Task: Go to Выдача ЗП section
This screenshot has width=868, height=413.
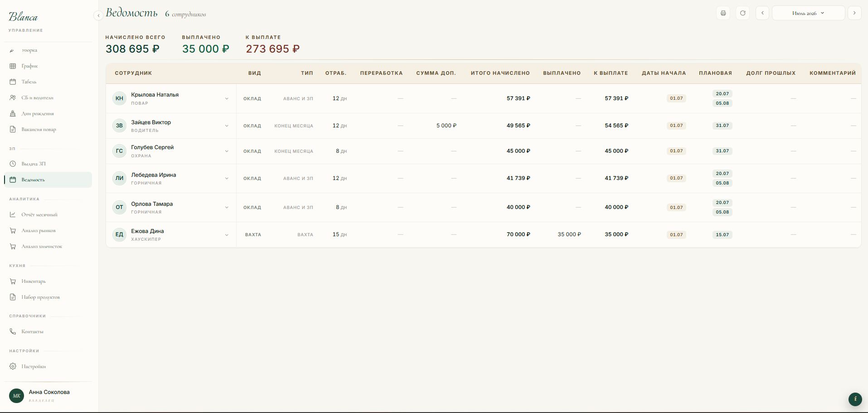Action: (x=48, y=164)
